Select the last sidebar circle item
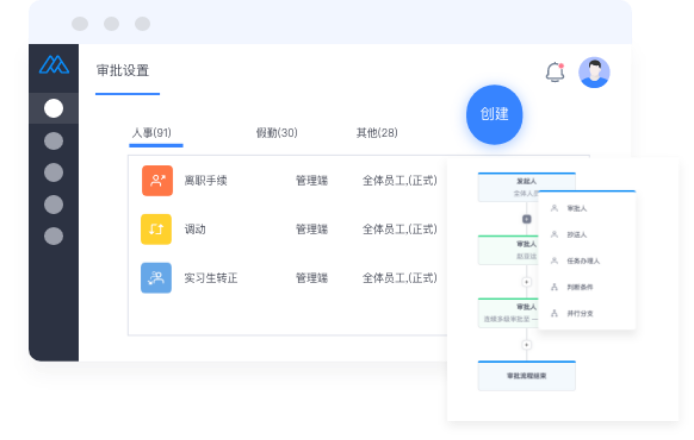This screenshot has width=694, height=440. [x=54, y=236]
